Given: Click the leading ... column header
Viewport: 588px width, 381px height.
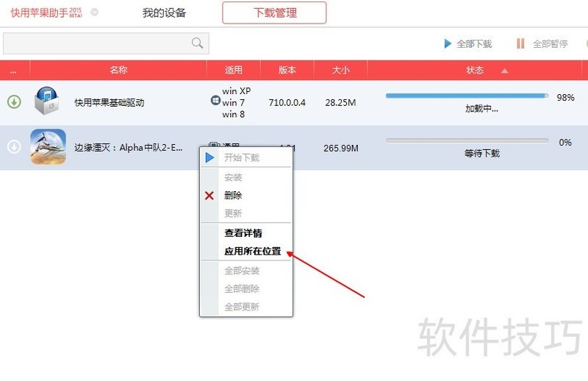Looking at the screenshot, I should (x=14, y=70).
